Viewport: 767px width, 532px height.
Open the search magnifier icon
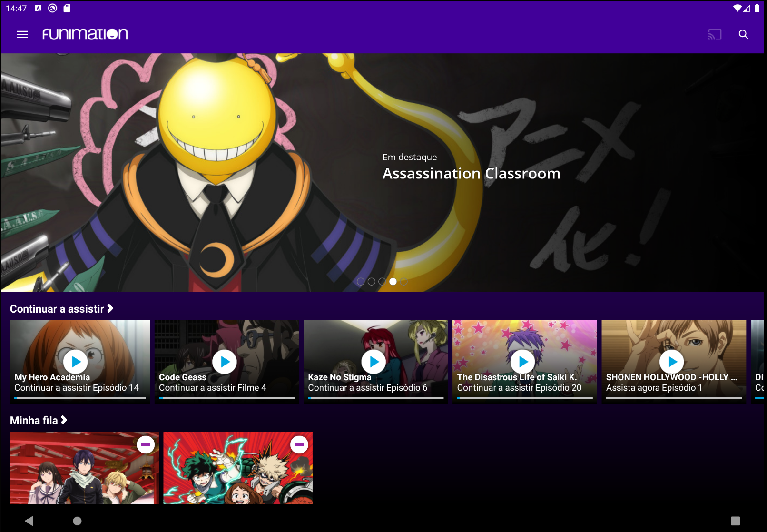click(x=744, y=34)
